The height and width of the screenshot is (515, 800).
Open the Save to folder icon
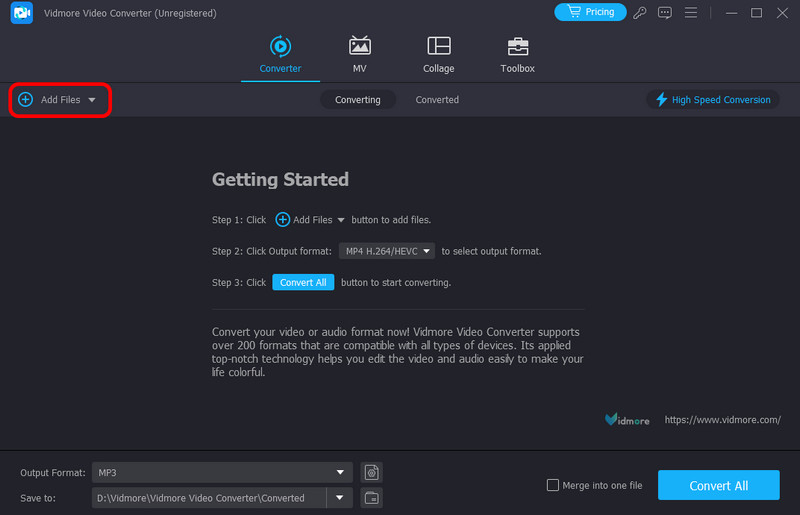pos(372,497)
